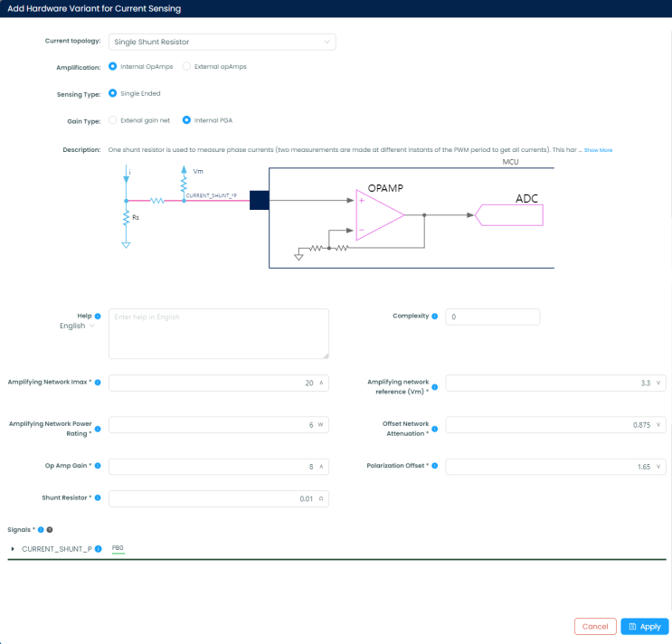This screenshot has height=644, width=672.
Task: Click the CURRENT_SHUNT_P label in diagram
Action: 212,195
